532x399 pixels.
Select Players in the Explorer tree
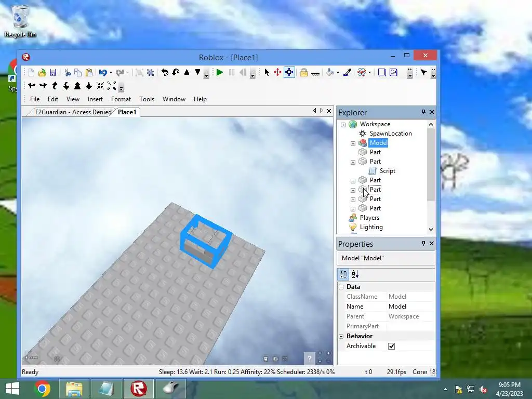pyautogui.click(x=369, y=218)
